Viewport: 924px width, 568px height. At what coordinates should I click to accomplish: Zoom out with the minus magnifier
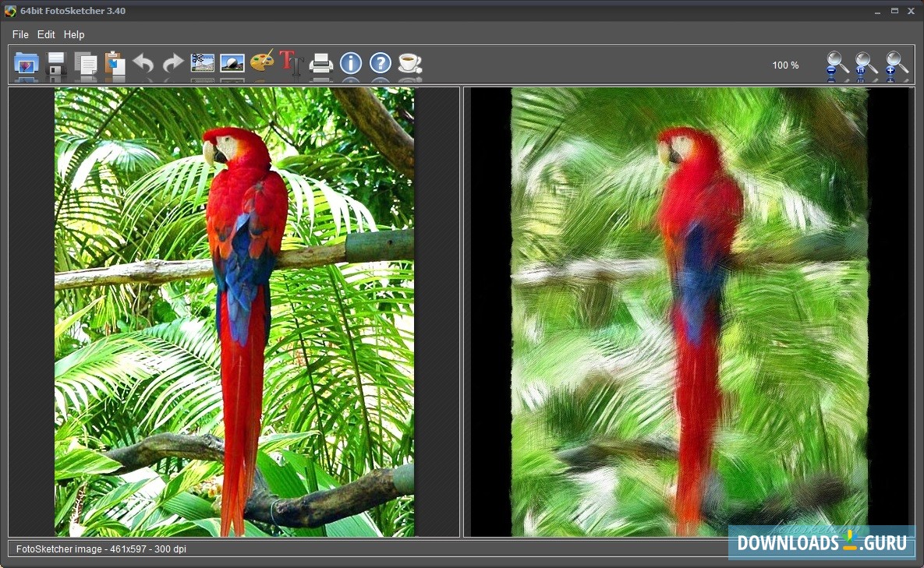pos(837,65)
